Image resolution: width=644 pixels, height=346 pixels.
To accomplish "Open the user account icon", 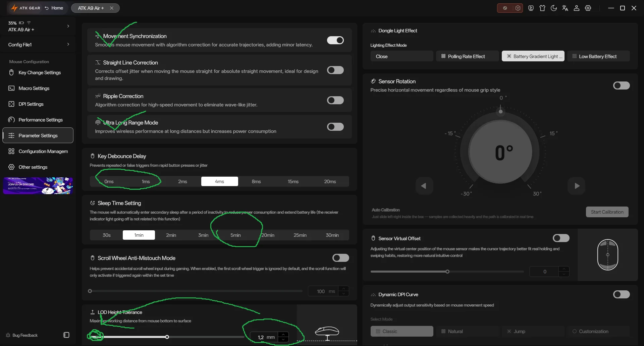I will [577, 8].
